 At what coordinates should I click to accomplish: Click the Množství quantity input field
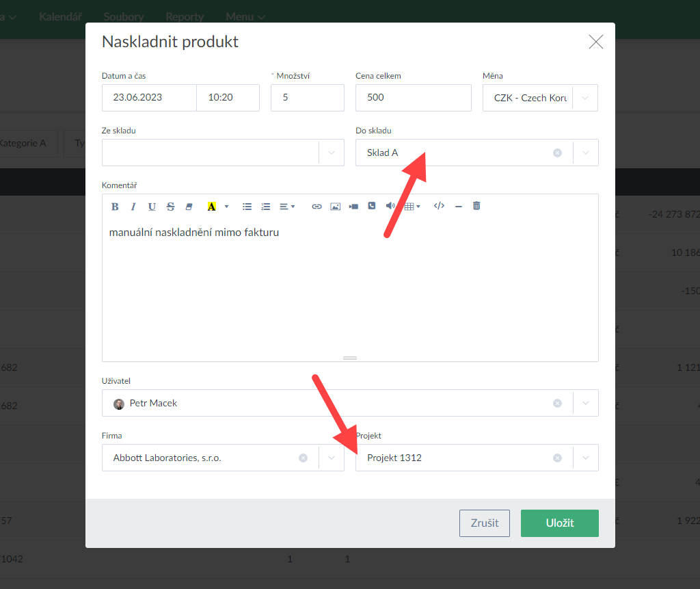coord(307,98)
